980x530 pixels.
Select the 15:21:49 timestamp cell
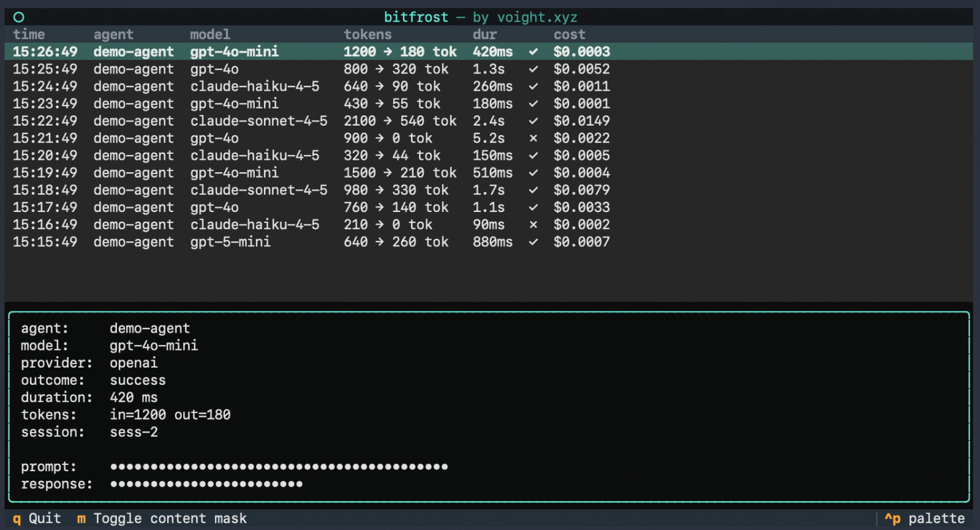[45, 138]
